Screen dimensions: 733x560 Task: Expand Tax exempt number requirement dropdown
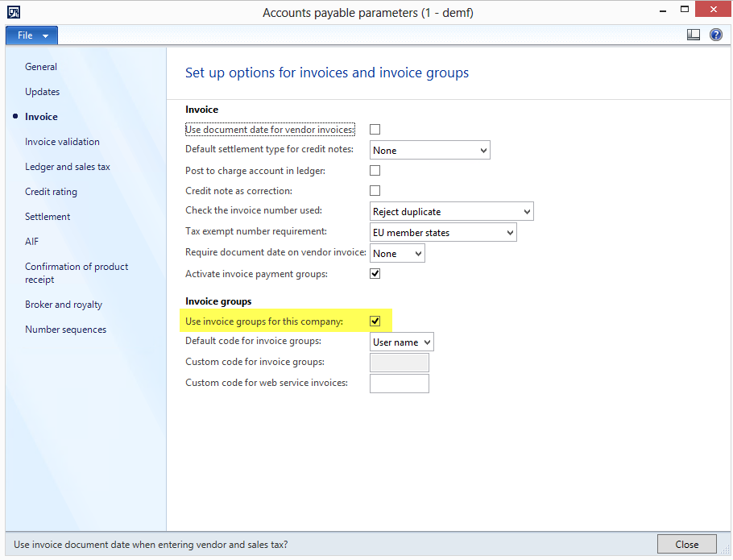tap(443, 233)
